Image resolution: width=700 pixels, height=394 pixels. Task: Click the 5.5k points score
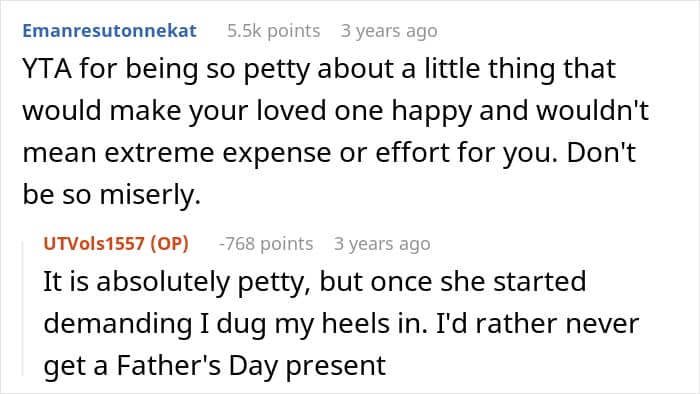[273, 31]
